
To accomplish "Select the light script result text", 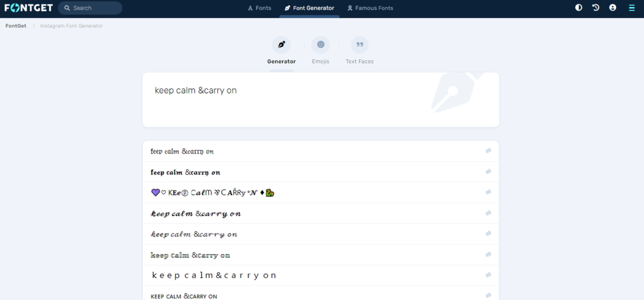I will click(194, 234).
